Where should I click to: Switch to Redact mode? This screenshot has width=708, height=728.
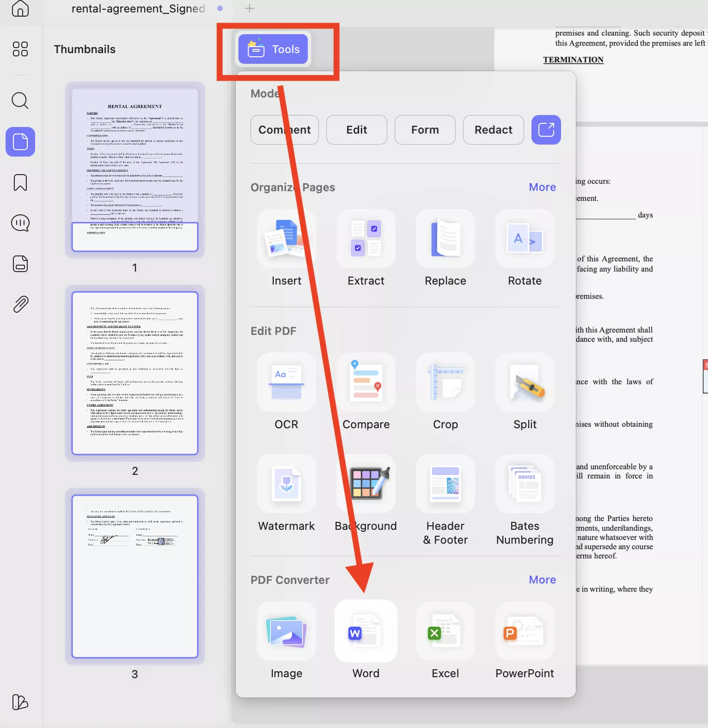(494, 130)
